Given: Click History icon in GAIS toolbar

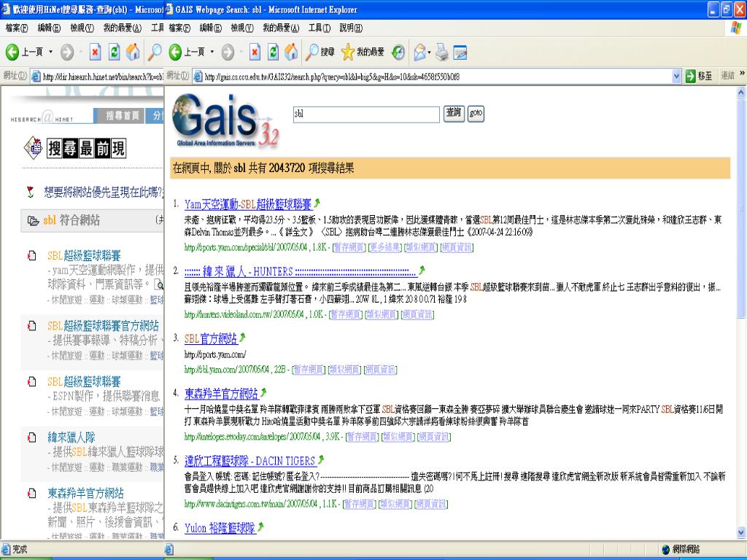Looking at the screenshot, I should pyautogui.click(x=398, y=52).
